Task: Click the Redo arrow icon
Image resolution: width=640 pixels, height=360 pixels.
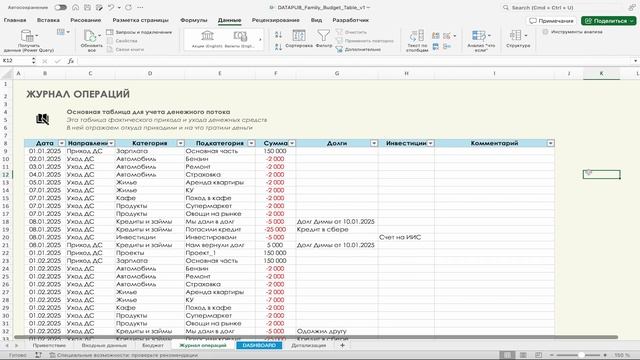Action: pos(129,7)
